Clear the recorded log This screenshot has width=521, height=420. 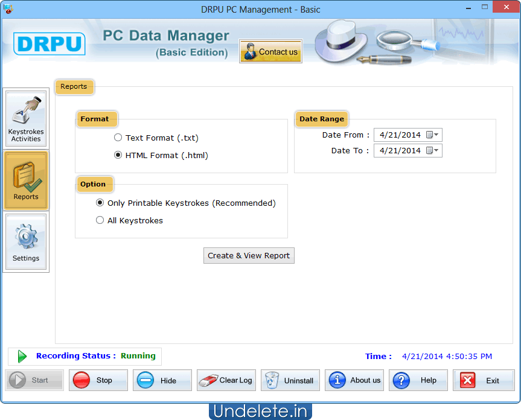tap(226, 380)
